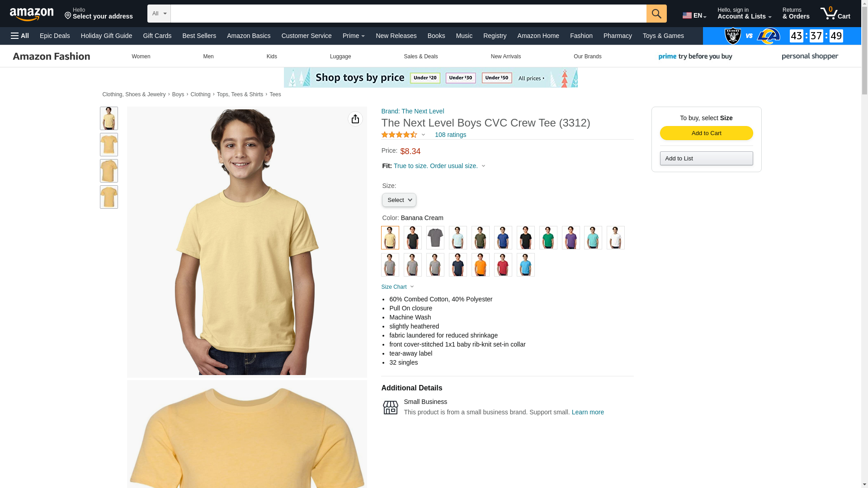
Task: Choose the purple shirt color swatch
Action: 571,238
